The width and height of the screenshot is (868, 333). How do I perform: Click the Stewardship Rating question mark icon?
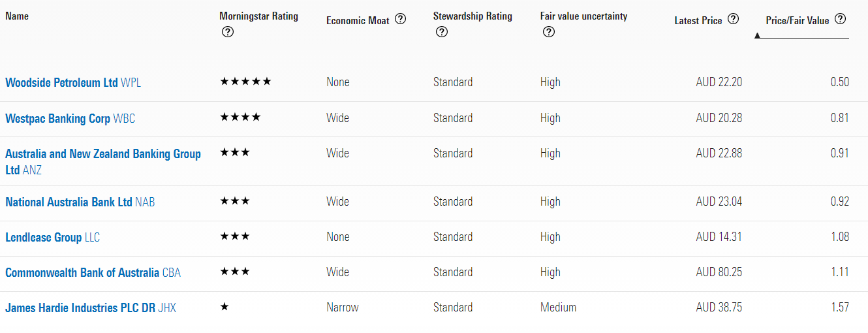point(442,32)
